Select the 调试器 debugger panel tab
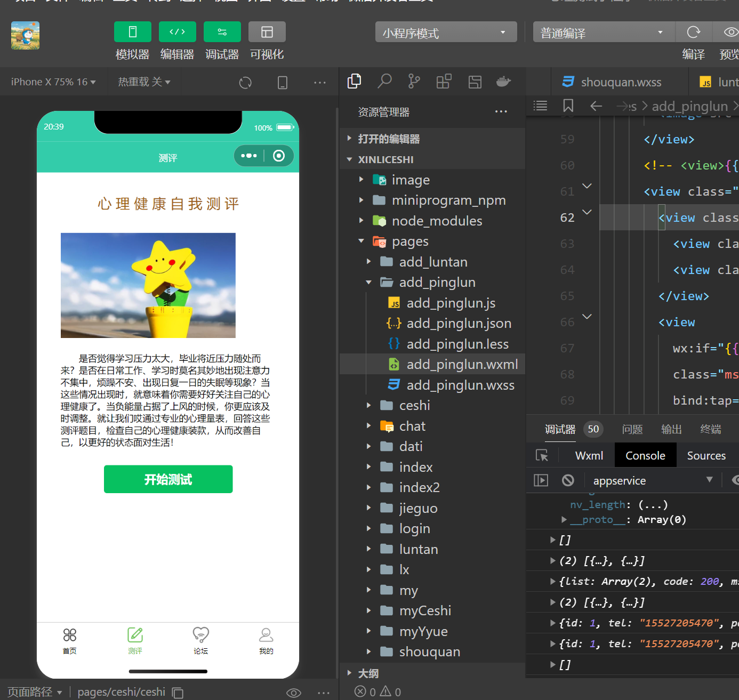 tap(560, 429)
